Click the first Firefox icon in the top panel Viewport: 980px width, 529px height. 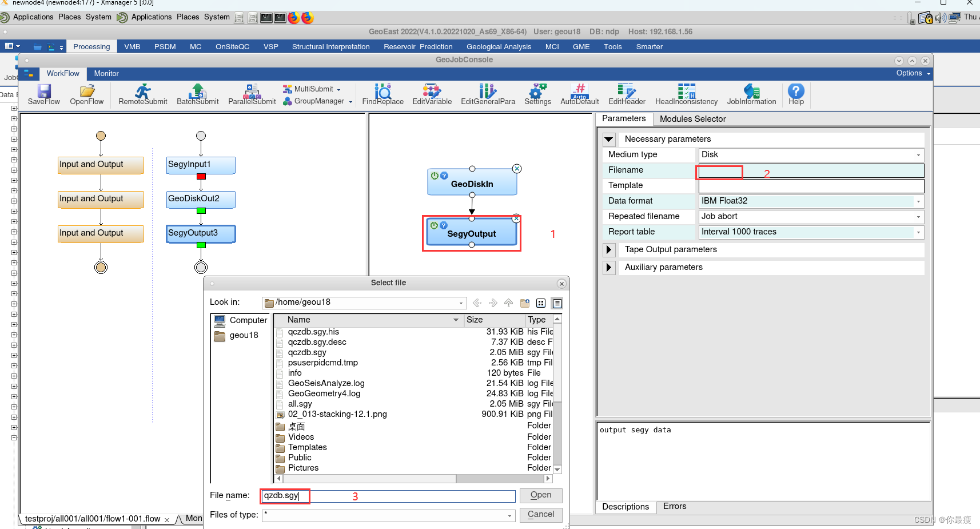293,18
